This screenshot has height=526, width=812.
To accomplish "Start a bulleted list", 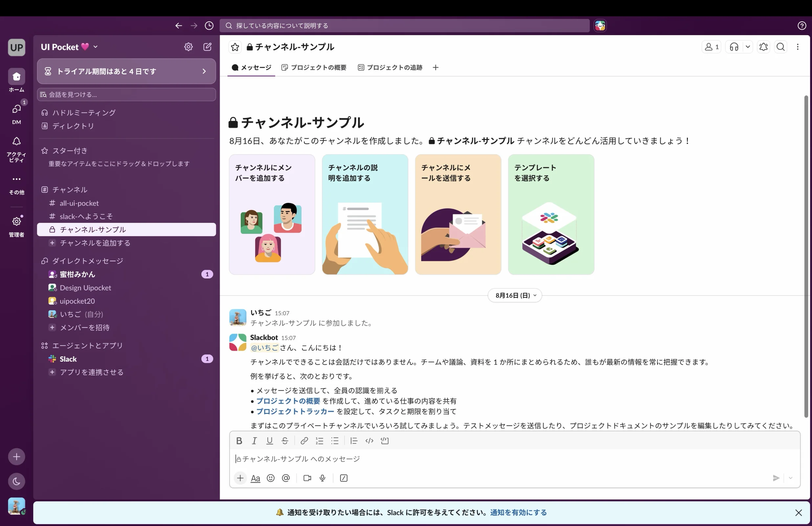I will click(335, 441).
